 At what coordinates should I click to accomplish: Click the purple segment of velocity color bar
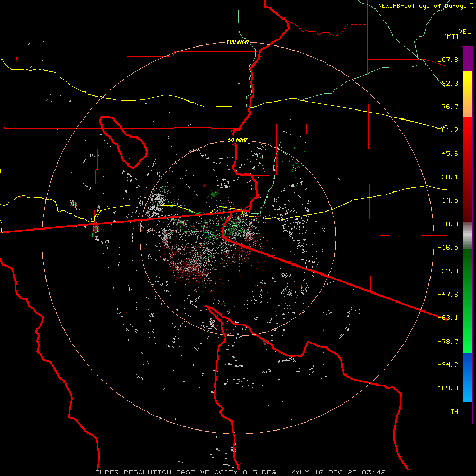coord(467,59)
